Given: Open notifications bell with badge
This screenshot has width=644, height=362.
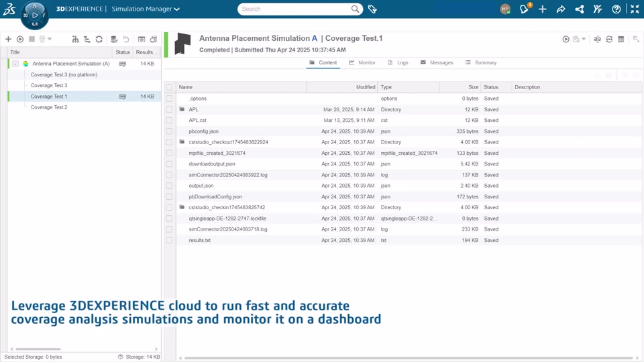Looking at the screenshot, I should tap(525, 9).
